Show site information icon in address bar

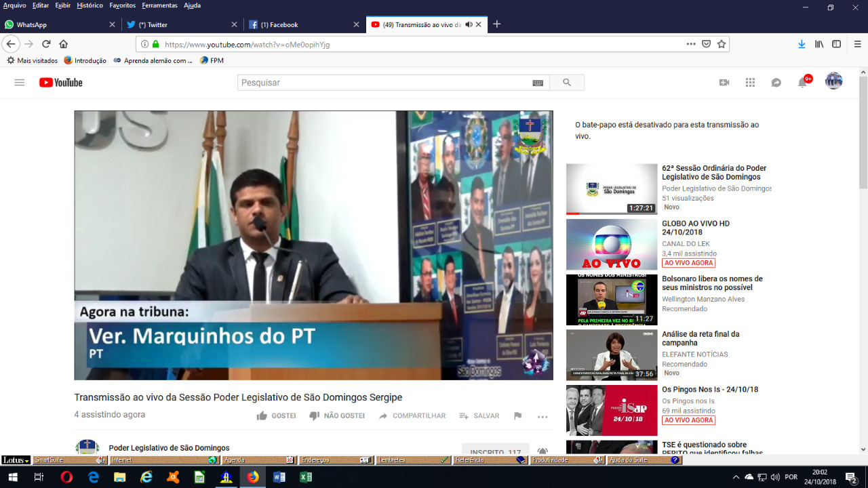pyautogui.click(x=144, y=44)
